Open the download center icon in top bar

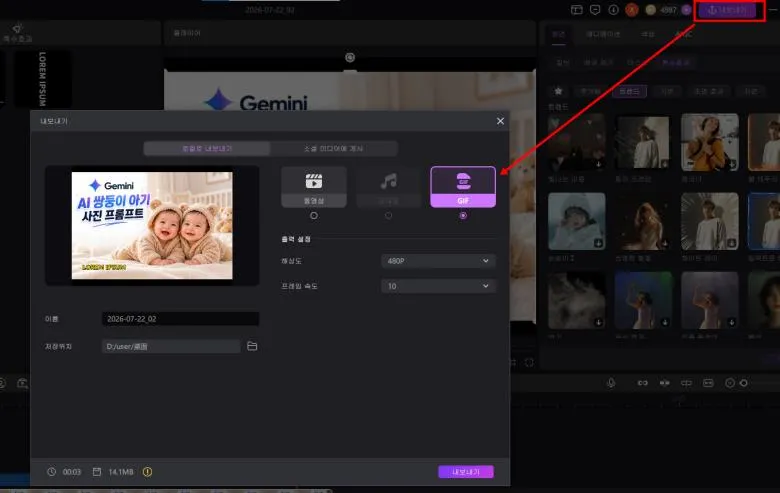pyautogui.click(x=613, y=10)
